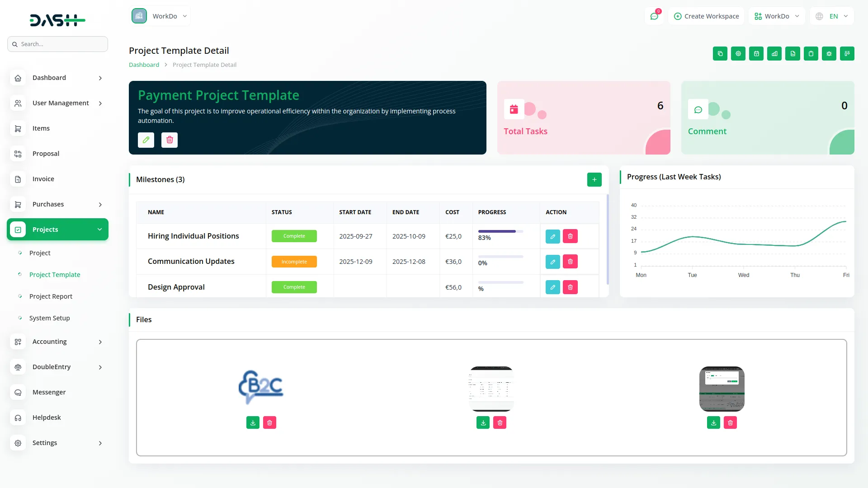
Task: Download the B2C file
Action: [x=253, y=422]
